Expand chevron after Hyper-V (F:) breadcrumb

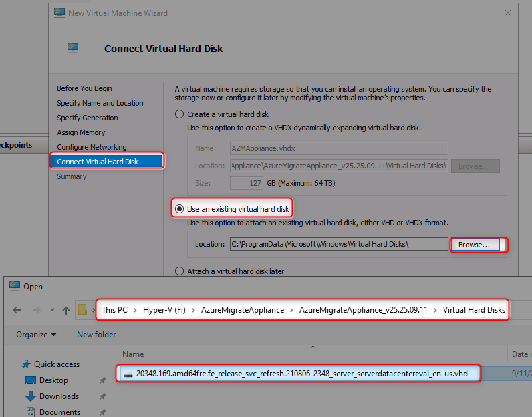click(x=193, y=310)
